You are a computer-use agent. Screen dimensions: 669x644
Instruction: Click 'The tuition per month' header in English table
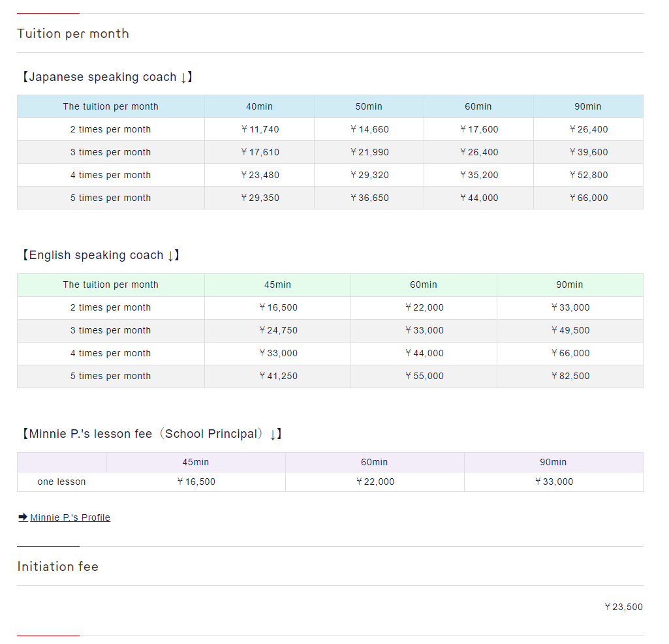point(110,285)
